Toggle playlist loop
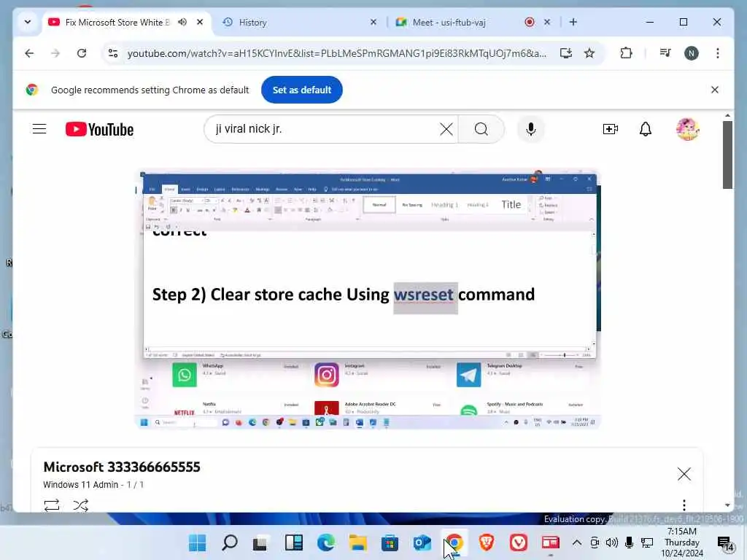Image resolution: width=747 pixels, height=560 pixels. 52,505
